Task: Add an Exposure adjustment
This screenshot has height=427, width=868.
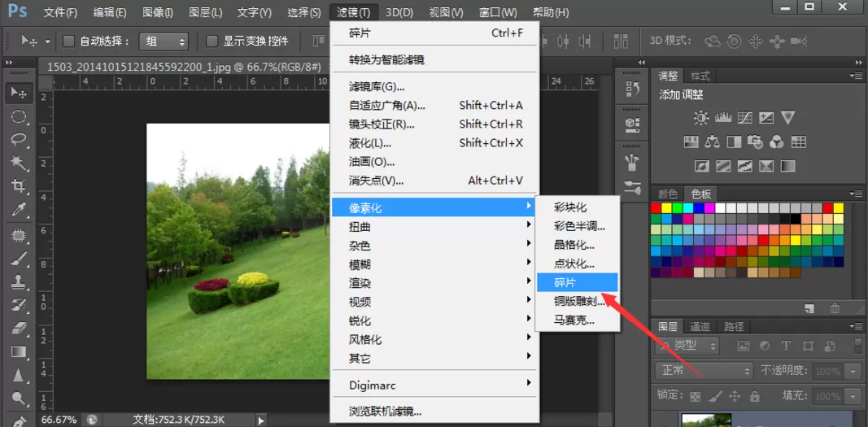Action: [x=766, y=117]
